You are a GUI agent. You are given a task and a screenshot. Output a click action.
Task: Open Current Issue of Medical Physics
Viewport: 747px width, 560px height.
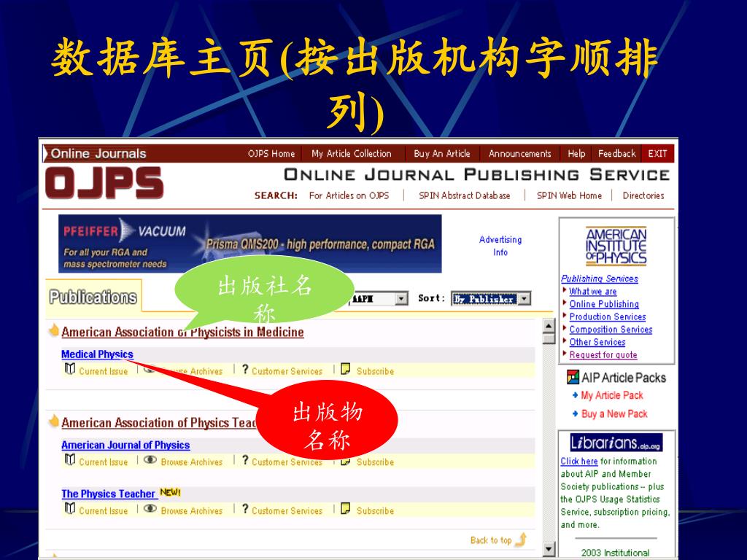(x=104, y=371)
